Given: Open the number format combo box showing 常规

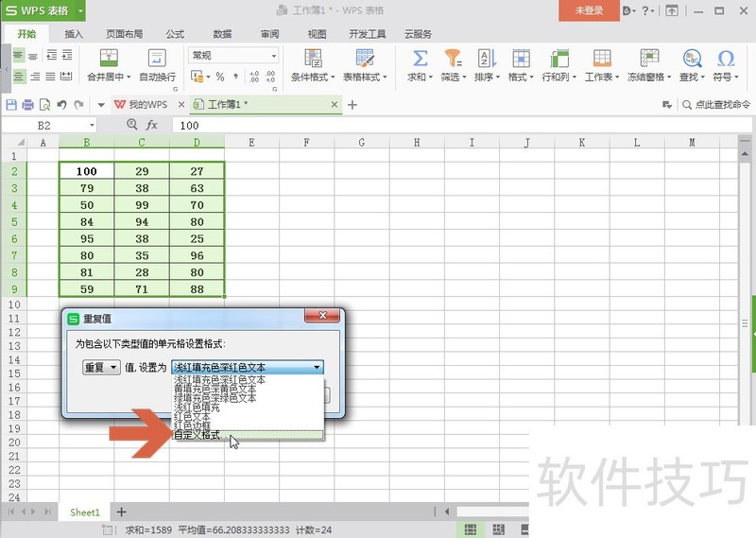Looking at the screenshot, I should (x=233, y=56).
